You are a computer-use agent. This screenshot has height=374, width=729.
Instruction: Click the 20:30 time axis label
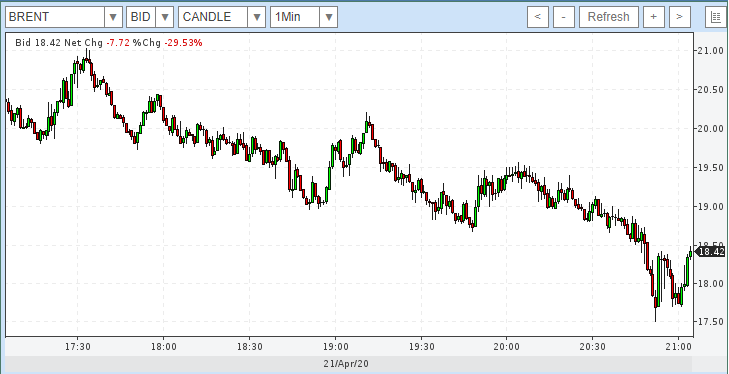[592, 347]
